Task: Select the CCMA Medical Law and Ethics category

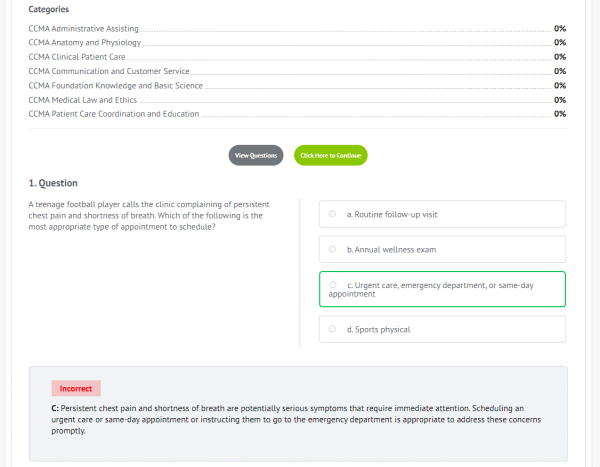Action: [85, 99]
